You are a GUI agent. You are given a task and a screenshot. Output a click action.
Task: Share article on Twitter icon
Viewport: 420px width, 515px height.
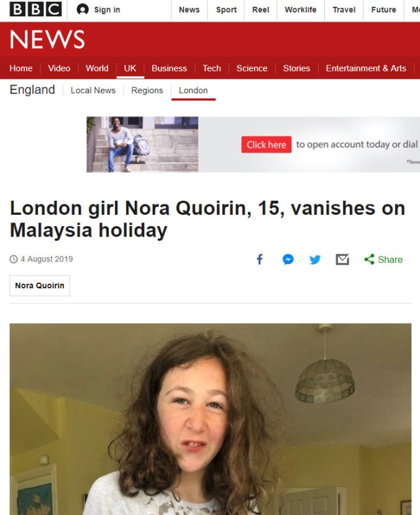(315, 260)
